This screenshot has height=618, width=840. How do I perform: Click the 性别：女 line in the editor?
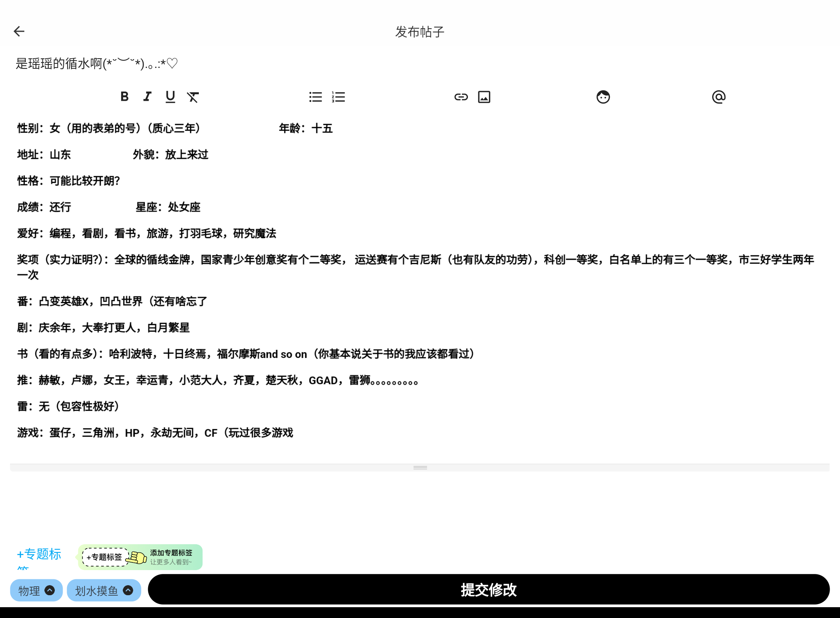point(108,128)
